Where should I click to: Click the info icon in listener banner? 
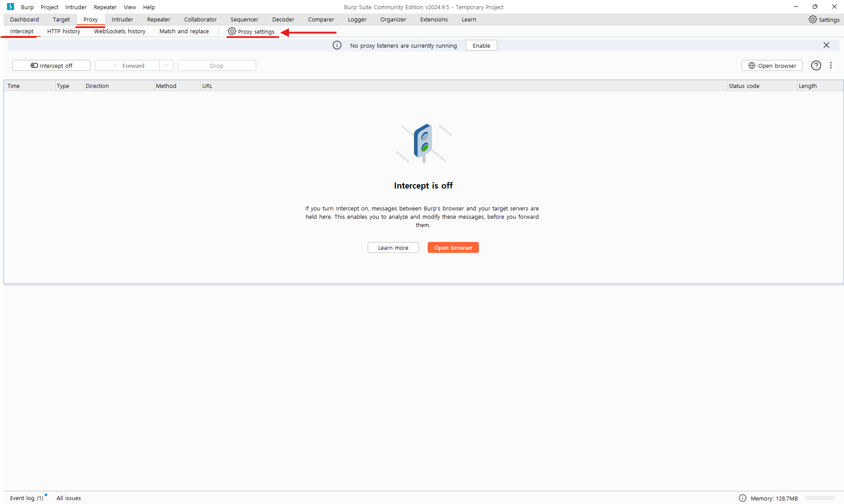coord(337,45)
